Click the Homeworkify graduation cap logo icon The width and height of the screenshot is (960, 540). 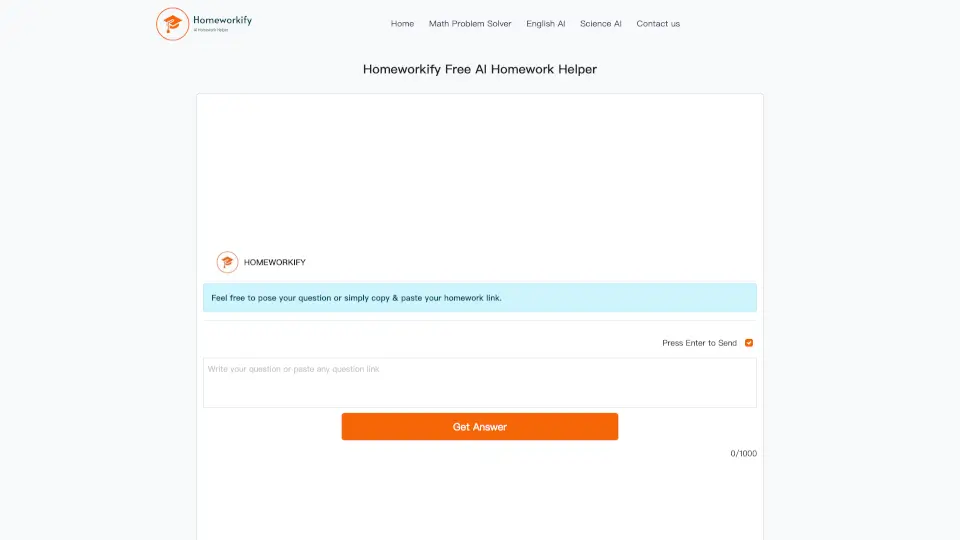tap(173, 24)
